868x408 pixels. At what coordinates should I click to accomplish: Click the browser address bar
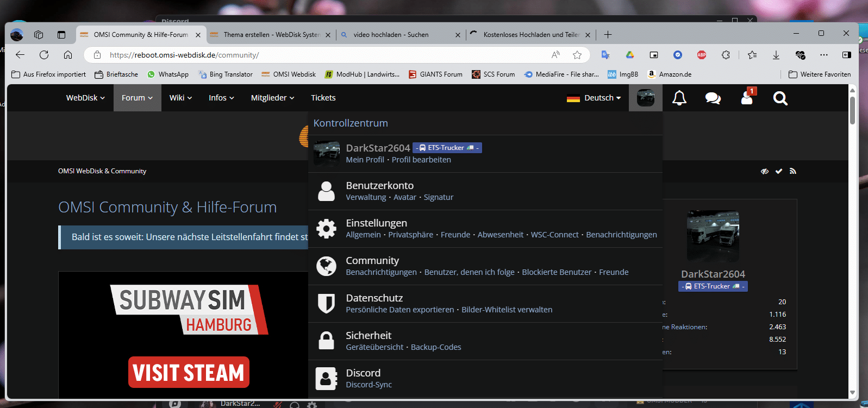click(x=326, y=55)
